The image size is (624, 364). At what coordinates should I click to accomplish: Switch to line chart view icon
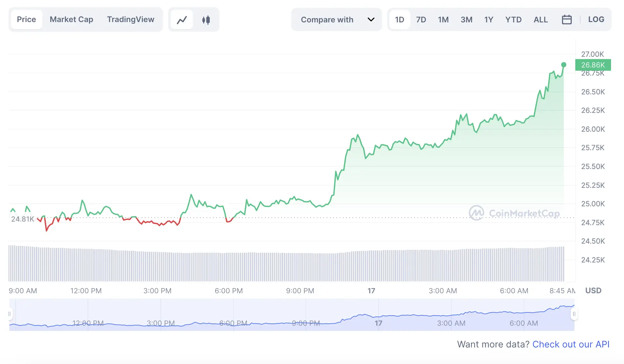(182, 20)
